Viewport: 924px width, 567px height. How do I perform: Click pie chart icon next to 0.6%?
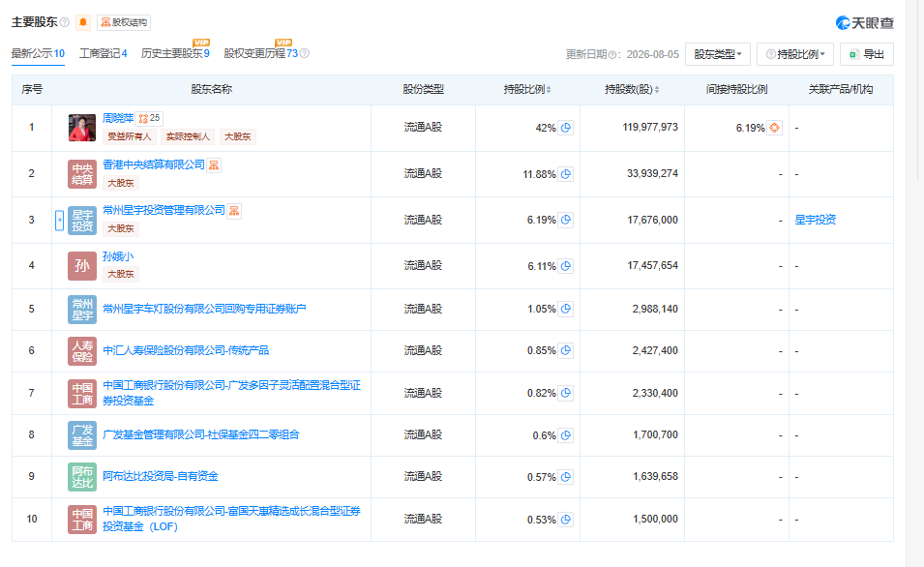[566, 435]
